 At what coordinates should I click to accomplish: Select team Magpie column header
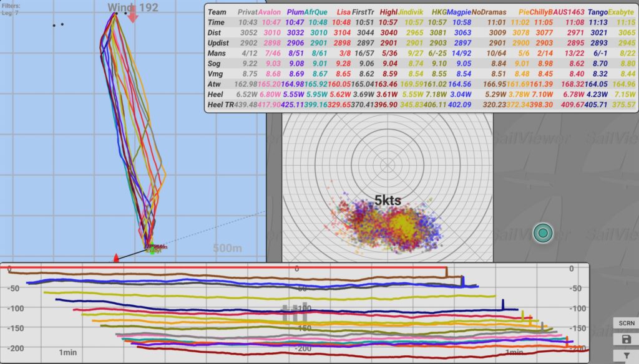[x=459, y=12]
